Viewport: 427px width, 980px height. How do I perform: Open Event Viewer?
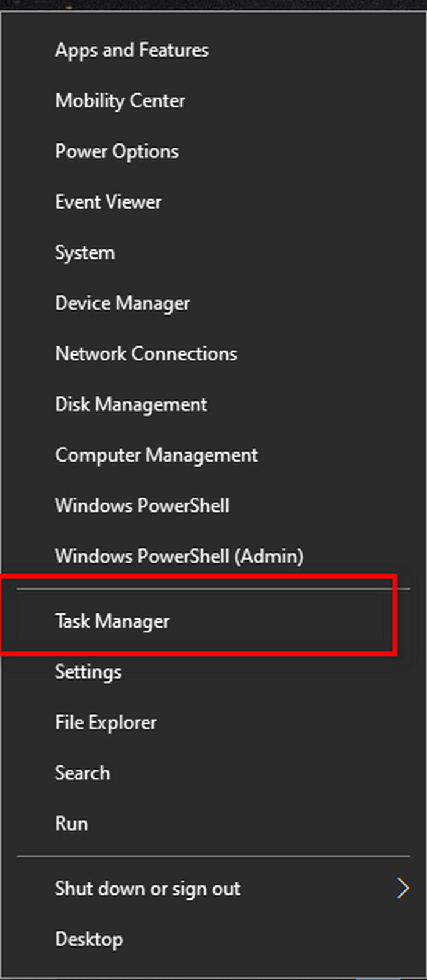(108, 202)
